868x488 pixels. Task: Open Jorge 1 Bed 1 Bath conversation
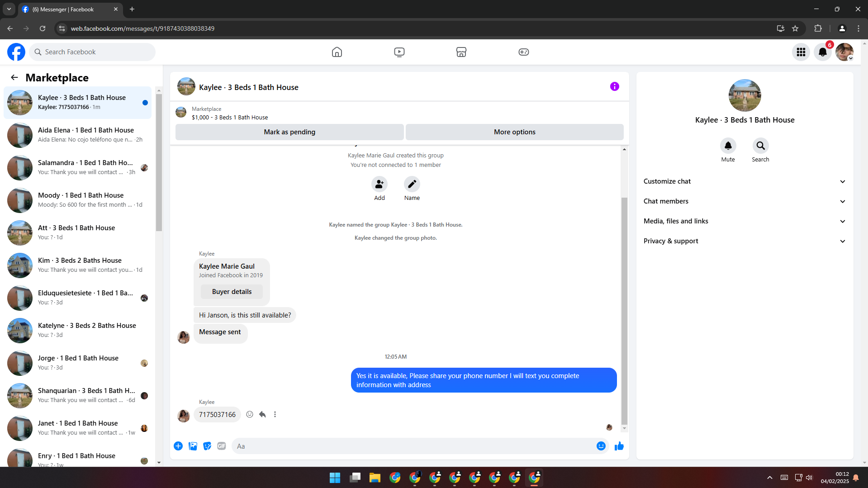coord(77,363)
